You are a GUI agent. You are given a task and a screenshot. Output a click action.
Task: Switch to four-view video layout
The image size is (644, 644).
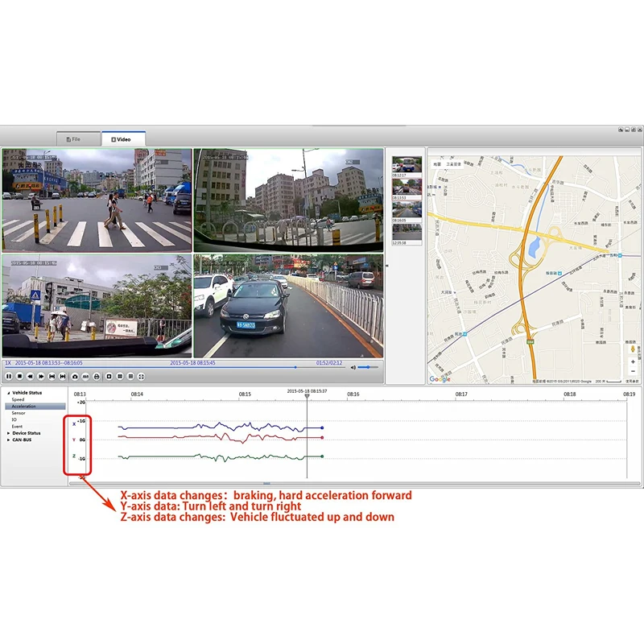pos(120,376)
